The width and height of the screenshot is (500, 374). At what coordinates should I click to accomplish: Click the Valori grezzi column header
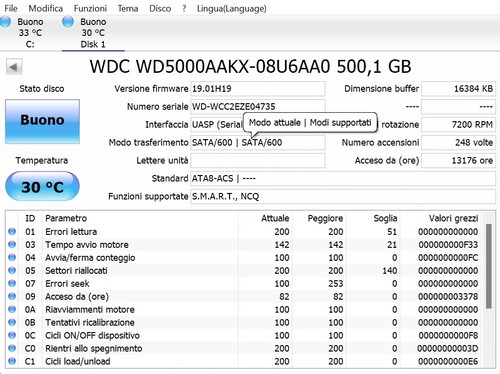click(x=453, y=218)
